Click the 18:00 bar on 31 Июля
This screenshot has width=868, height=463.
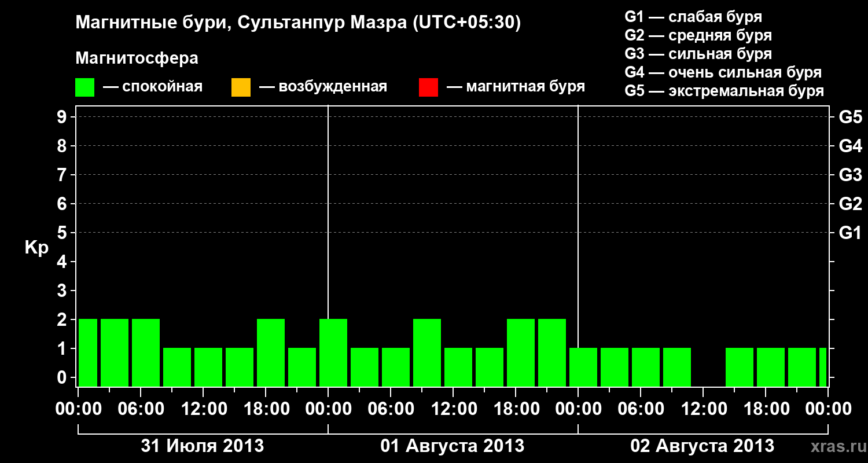271,352
